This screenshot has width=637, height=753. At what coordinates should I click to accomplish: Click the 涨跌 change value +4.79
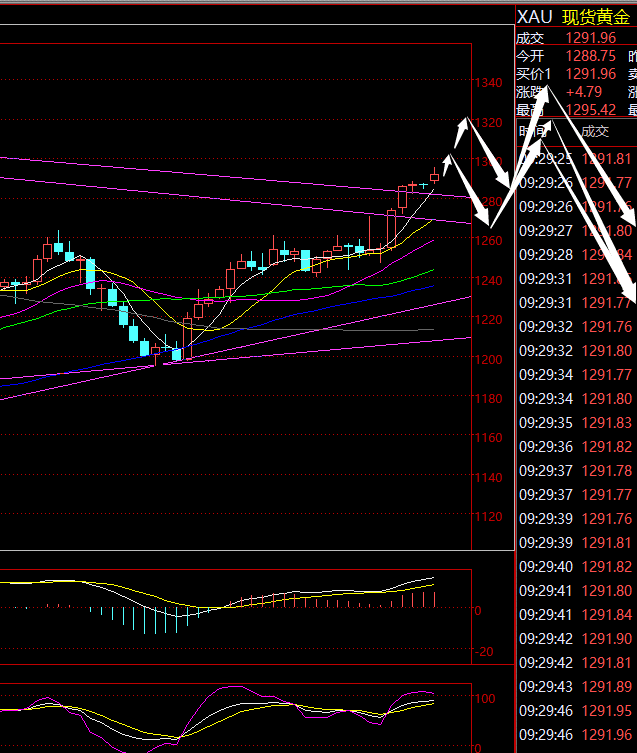point(584,92)
